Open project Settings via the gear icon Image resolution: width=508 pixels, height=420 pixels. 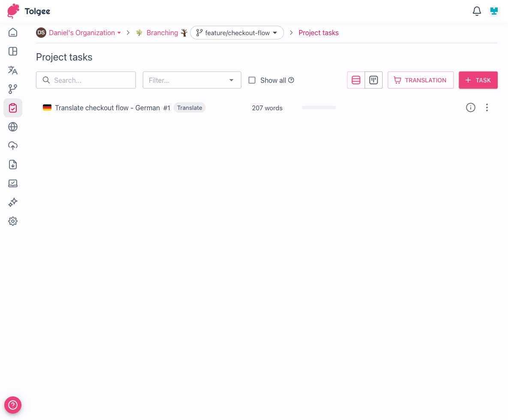click(x=12, y=221)
